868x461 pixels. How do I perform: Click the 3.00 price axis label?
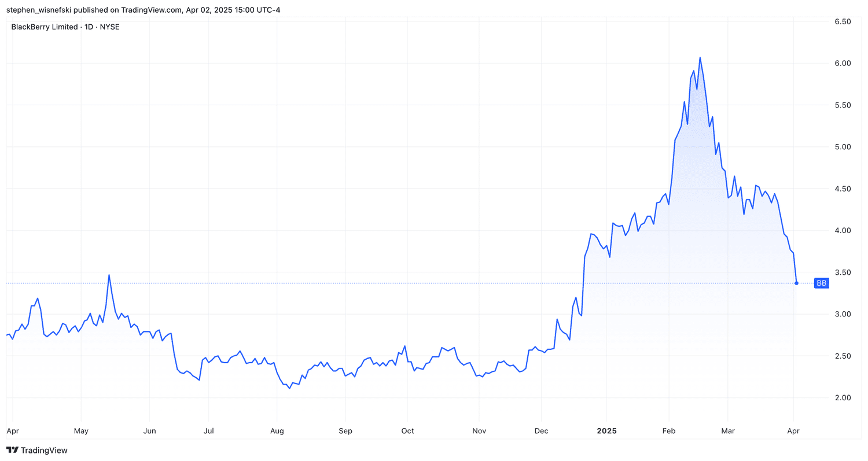pyautogui.click(x=843, y=314)
